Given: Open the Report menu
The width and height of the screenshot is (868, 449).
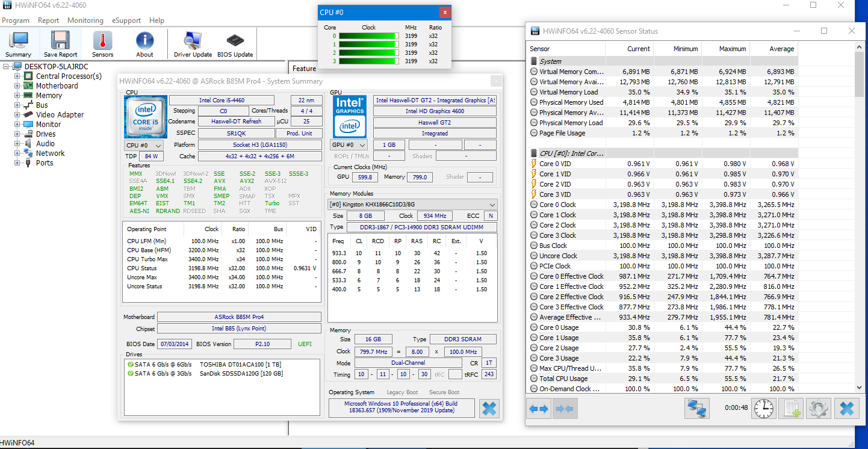Looking at the screenshot, I should coord(49,20).
